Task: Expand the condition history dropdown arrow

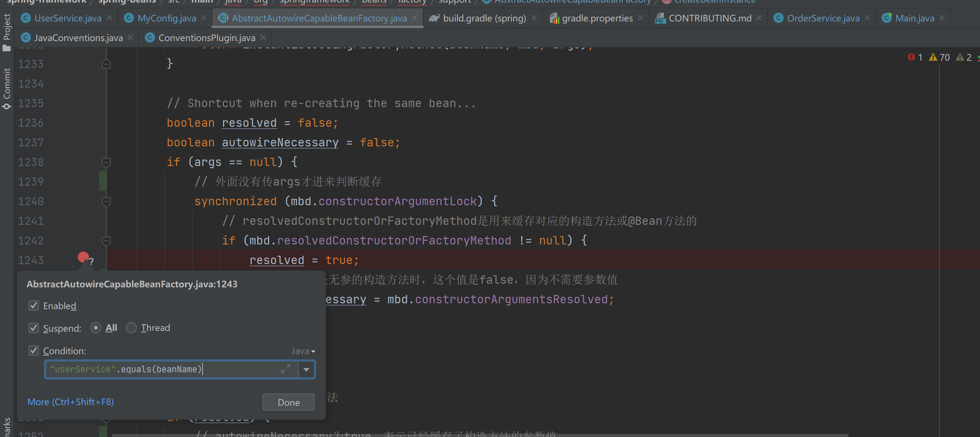Action: pos(306,369)
